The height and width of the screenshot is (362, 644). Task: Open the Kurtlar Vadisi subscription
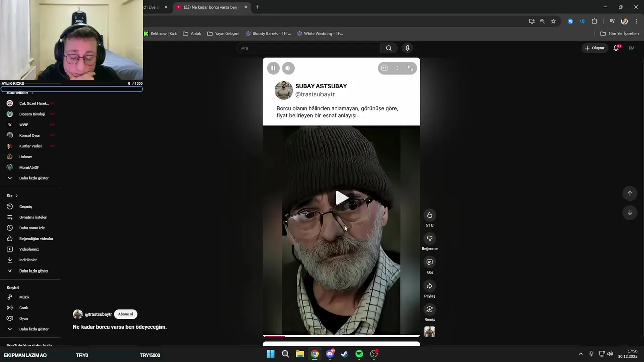(x=30, y=146)
